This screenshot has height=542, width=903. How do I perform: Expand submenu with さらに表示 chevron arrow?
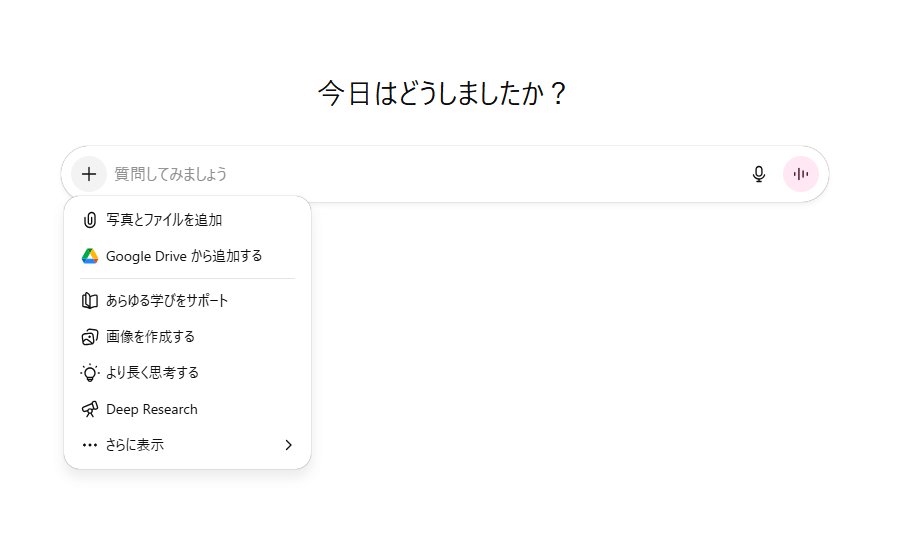coord(289,445)
